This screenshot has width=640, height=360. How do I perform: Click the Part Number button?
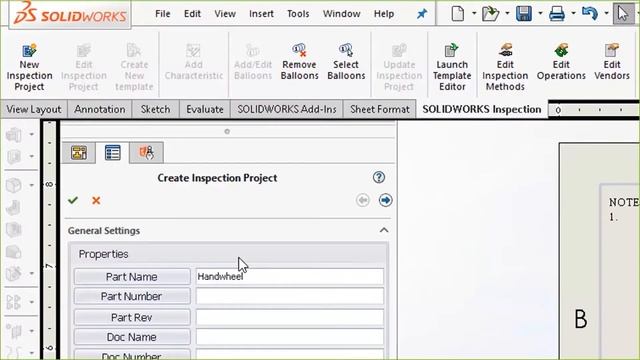coord(132,296)
